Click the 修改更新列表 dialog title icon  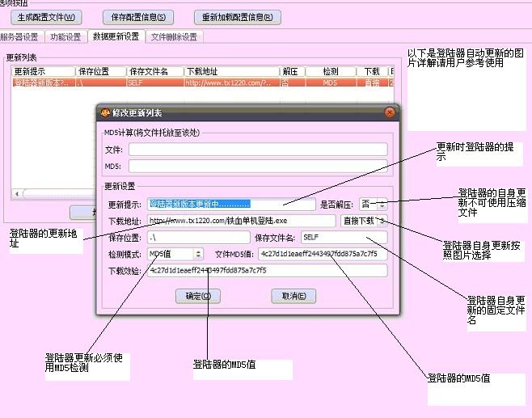(105, 112)
